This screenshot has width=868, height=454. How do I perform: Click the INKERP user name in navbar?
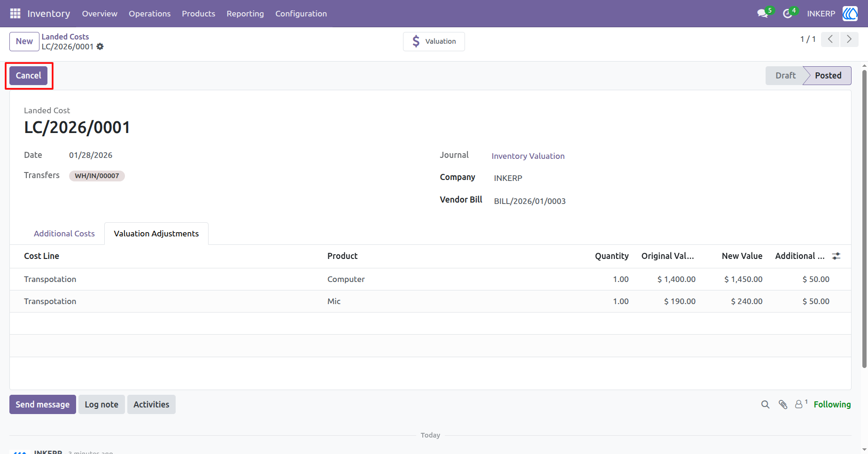(x=821, y=14)
